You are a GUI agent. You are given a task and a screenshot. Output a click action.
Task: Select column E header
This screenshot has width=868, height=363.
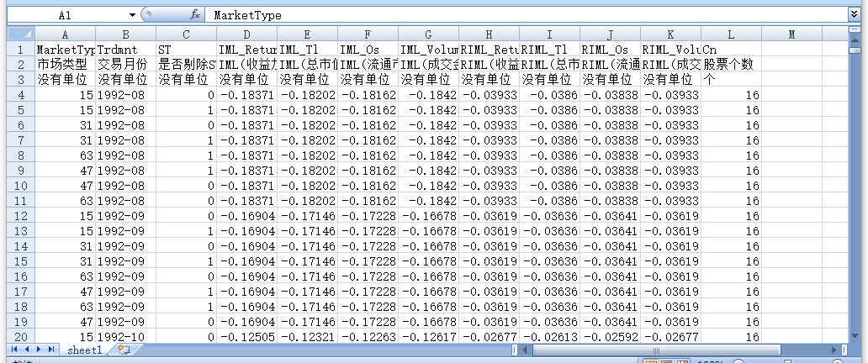point(307,34)
